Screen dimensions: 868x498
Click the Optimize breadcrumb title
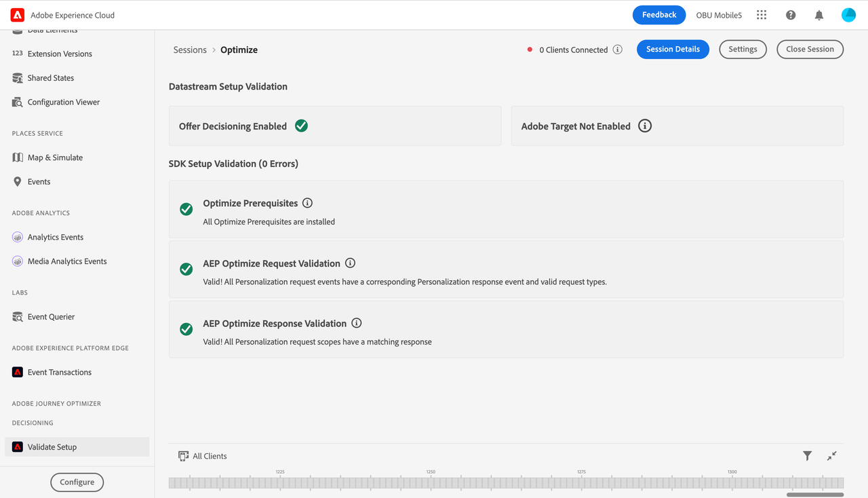[x=239, y=50]
